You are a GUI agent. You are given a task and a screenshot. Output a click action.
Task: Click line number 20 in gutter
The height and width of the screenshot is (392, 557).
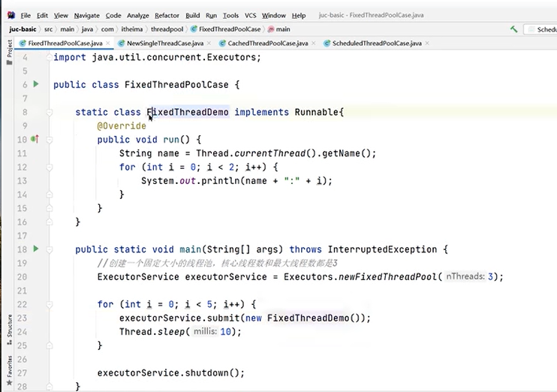22,277
